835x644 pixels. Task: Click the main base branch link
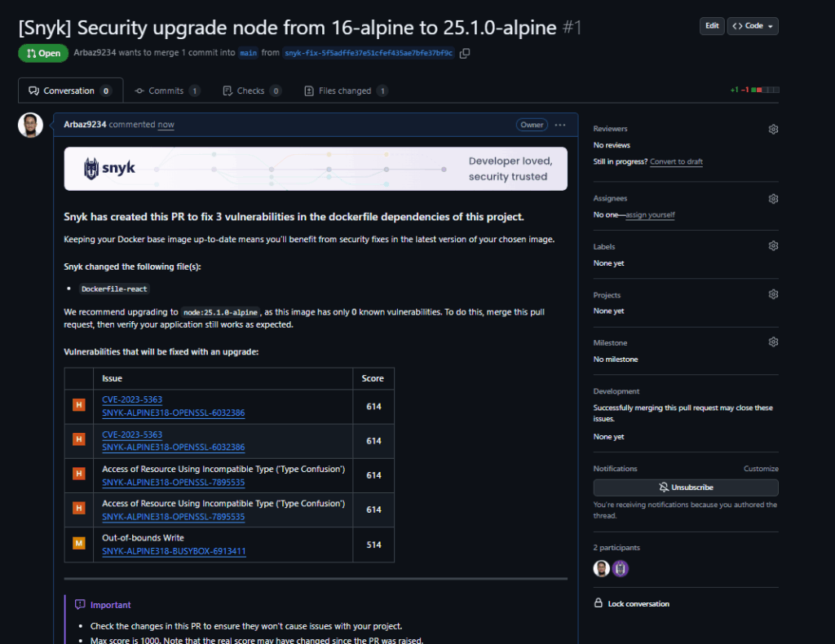[248, 53]
